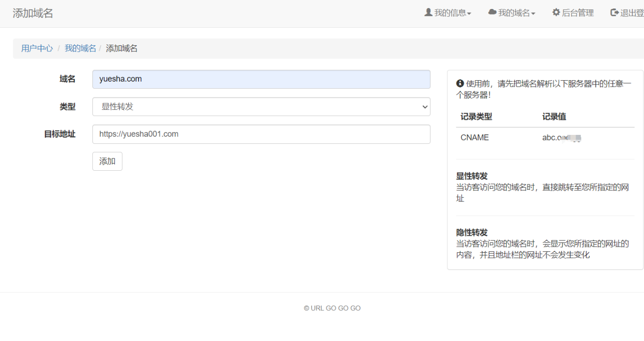
Task: Click the user icon beside 我的信息
Action: coord(428,13)
